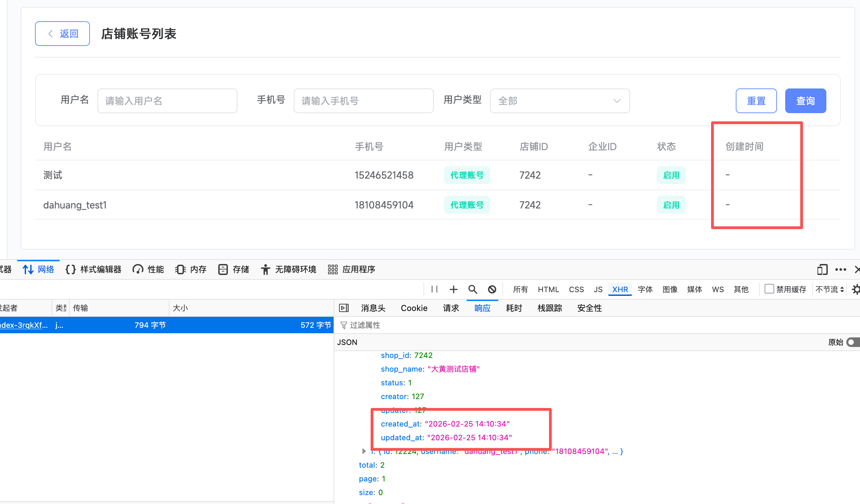Open network settings gear icon
The width and height of the screenshot is (860, 504).
point(856,289)
